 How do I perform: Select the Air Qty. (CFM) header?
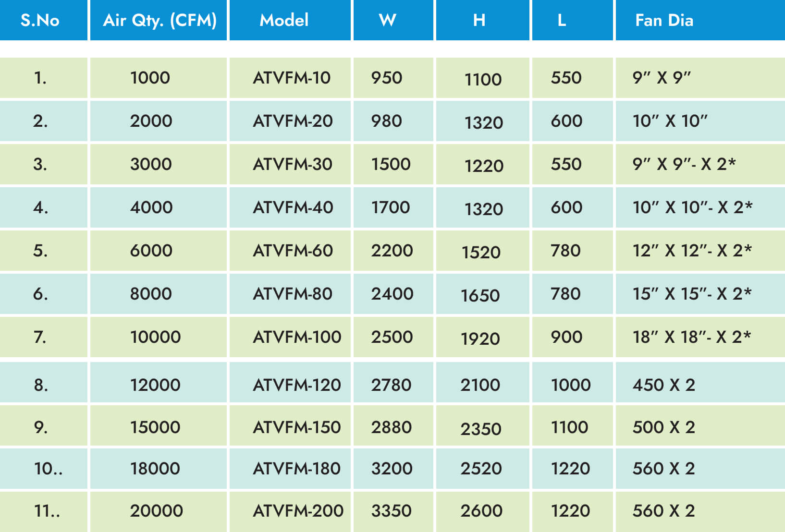pyautogui.click(x=159, y=20)
